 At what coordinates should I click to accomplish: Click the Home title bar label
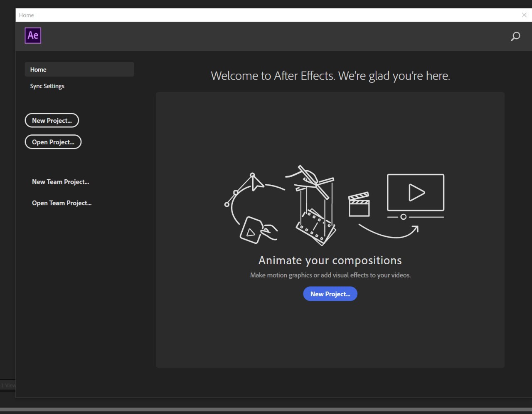click(27, 15)
